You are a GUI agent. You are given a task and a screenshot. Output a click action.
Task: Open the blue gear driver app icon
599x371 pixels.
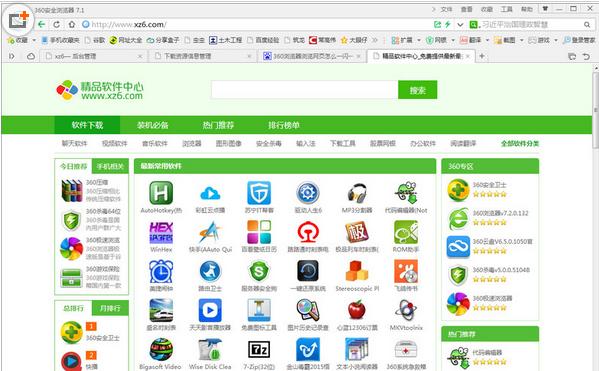308,193
